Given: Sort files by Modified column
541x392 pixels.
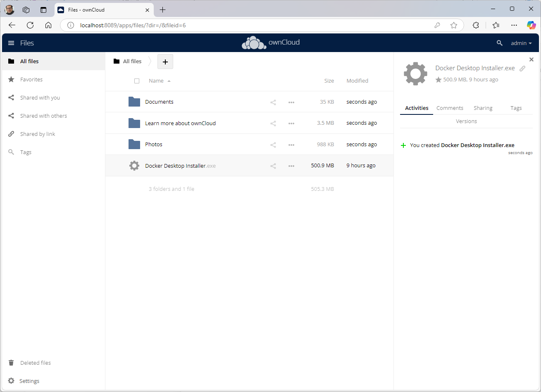Looking at the screenshot, I should [357, 81].
